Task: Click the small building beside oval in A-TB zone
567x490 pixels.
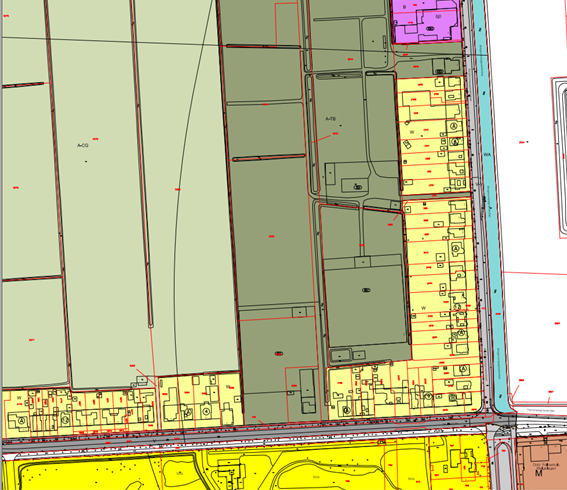Action: tap(330, 174)
